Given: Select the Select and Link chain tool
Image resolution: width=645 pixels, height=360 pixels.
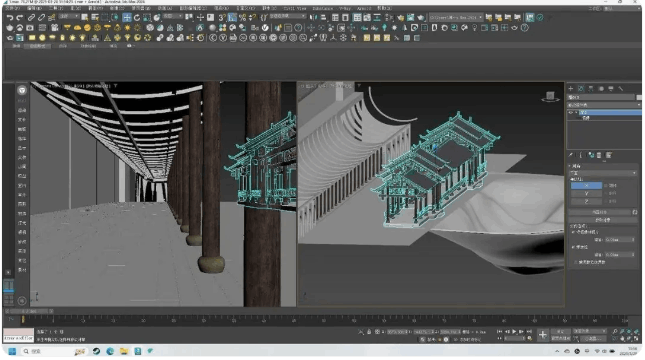Looking at the screenshot, I should [31, 17].
